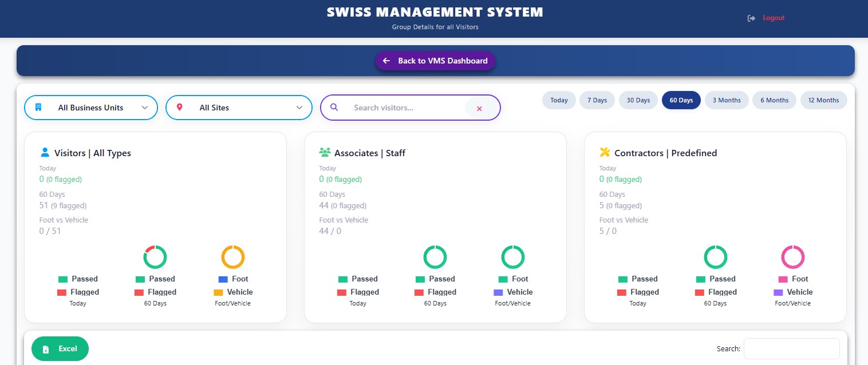The height and width of the screenshot is (365, 868).
Task: Open the All Business Units dropdown
Action: 91,108
